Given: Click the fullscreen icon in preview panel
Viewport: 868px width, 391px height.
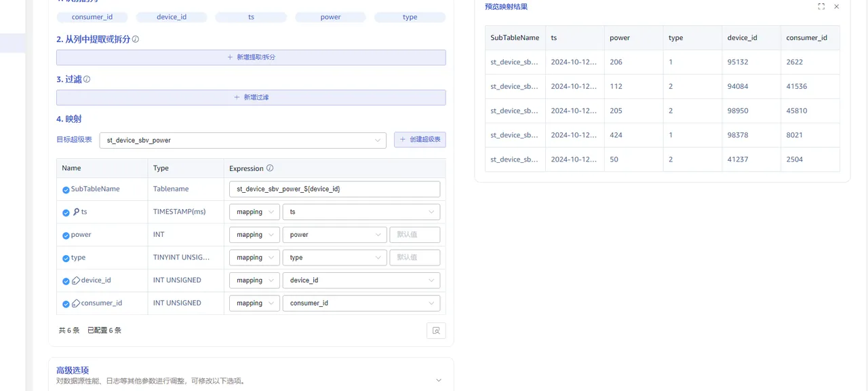Looking at the screenshot, I should [x=821, y=7].
